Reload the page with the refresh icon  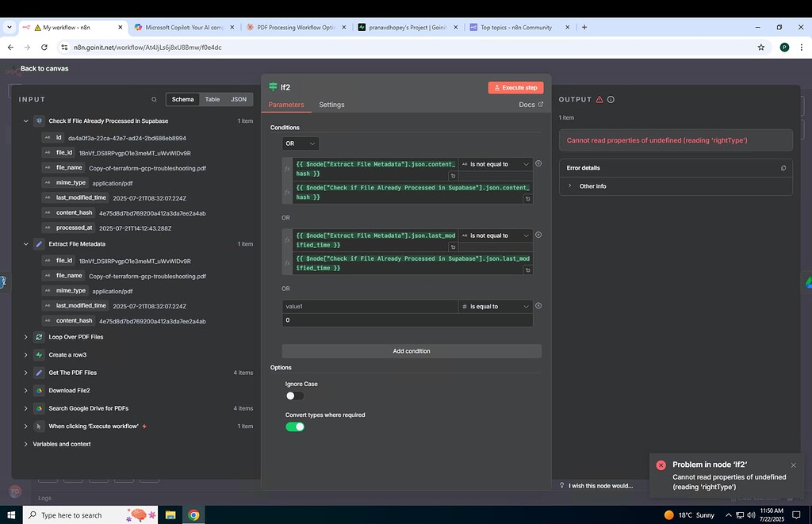tap(47, 48)
